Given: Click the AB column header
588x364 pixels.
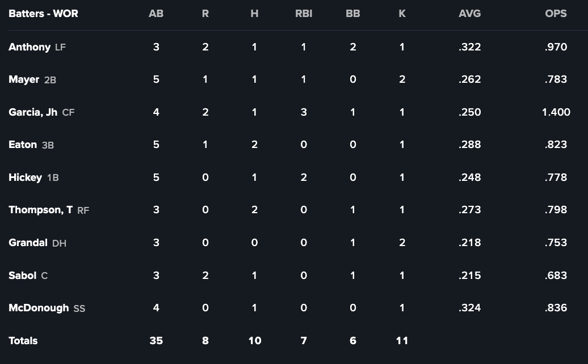Looking at the screenshot, I should [x=156, y=14].
